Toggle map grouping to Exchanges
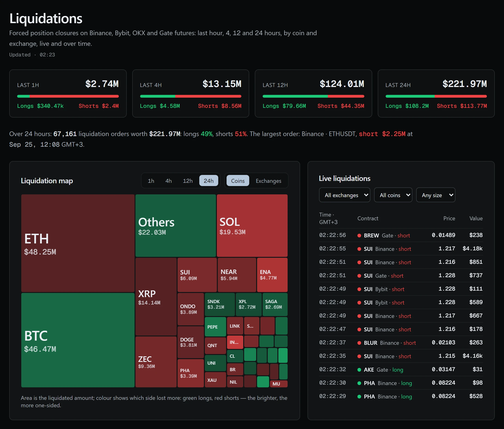 [x=268, y=181]
